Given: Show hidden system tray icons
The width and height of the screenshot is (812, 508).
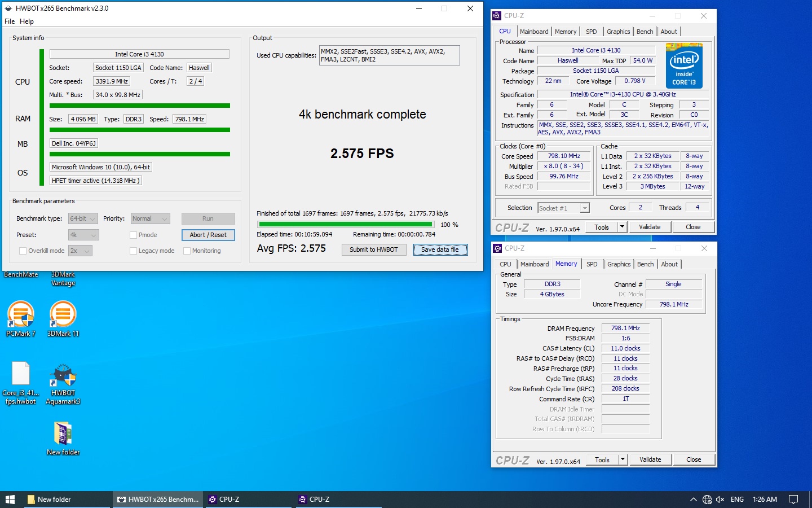Looking at the screenshot, I should click(693, 500).
